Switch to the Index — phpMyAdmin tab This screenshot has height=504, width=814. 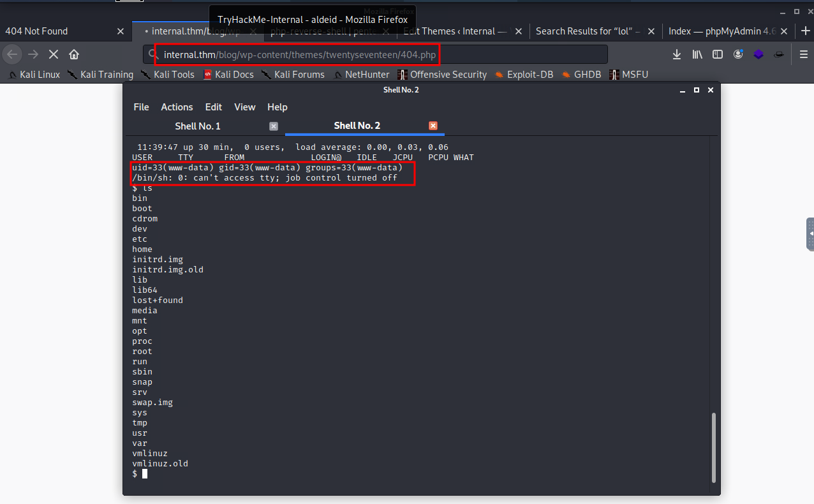tap(729, 31)
